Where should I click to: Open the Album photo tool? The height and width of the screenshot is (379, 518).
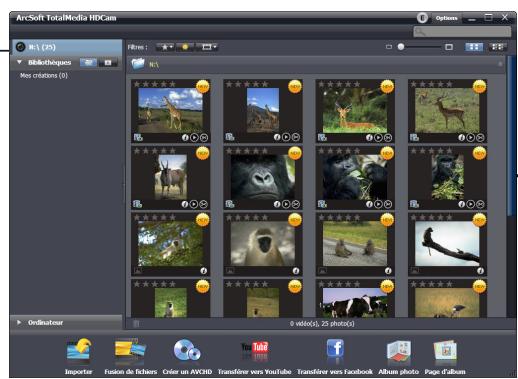click(398, 351)
